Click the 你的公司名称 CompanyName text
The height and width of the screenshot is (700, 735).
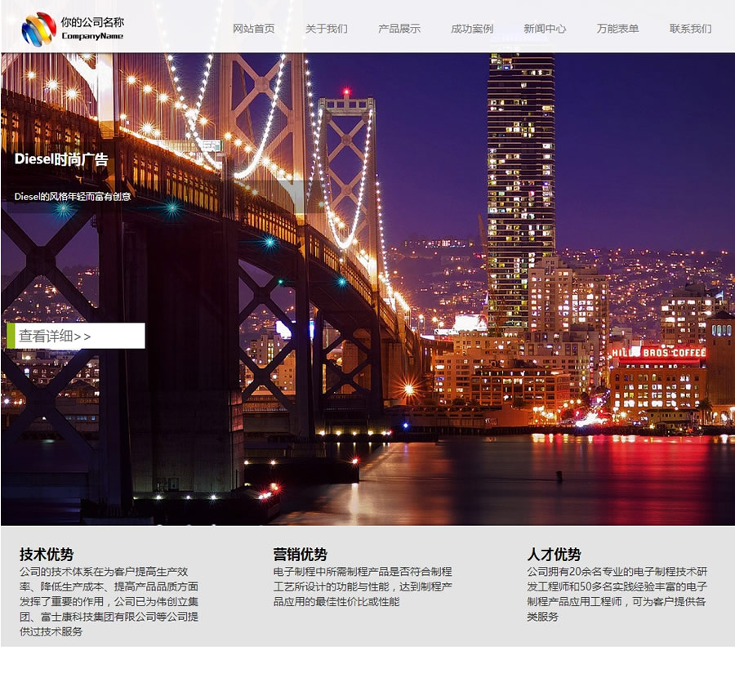(92, 29)
